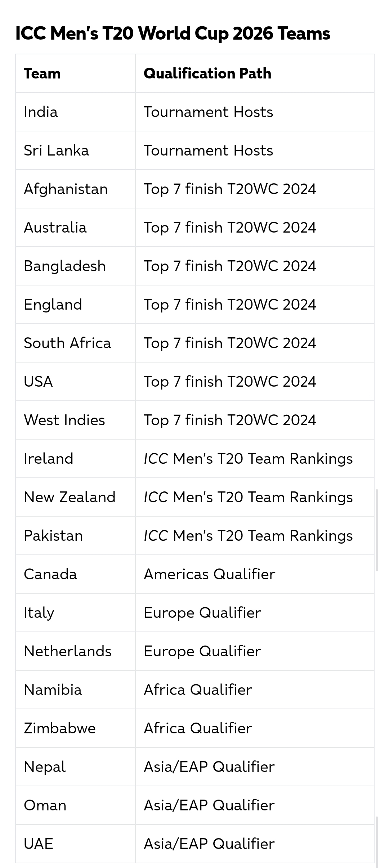This screenshot has height=868, width=389.
Task: Click the upper scrollbar thumb on right edge
Action: point(377,530)
